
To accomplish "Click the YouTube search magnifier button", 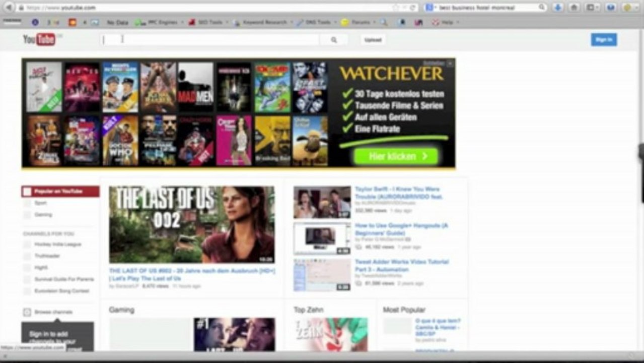I will [334, 40].
